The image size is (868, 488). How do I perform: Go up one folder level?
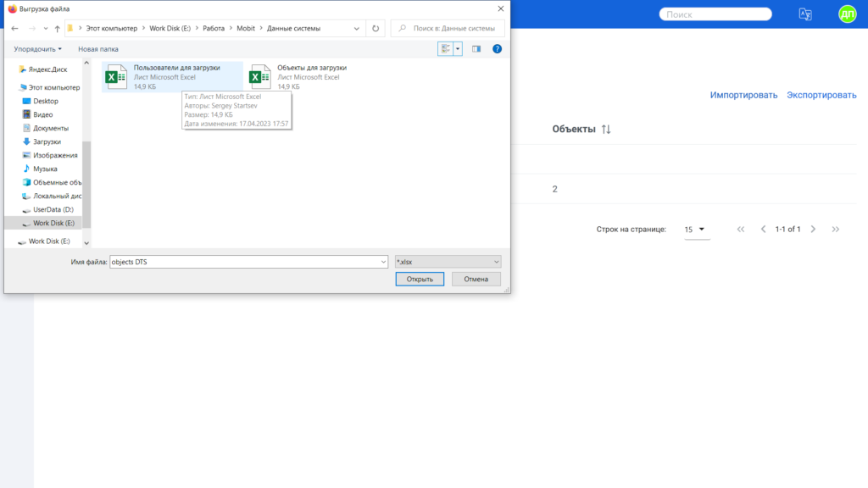(x=57, y=28)
